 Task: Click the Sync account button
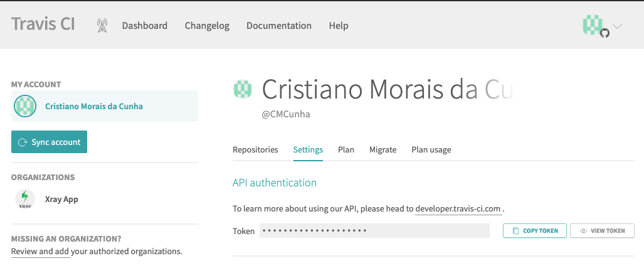pyautogui.click(x=50, y=142)
